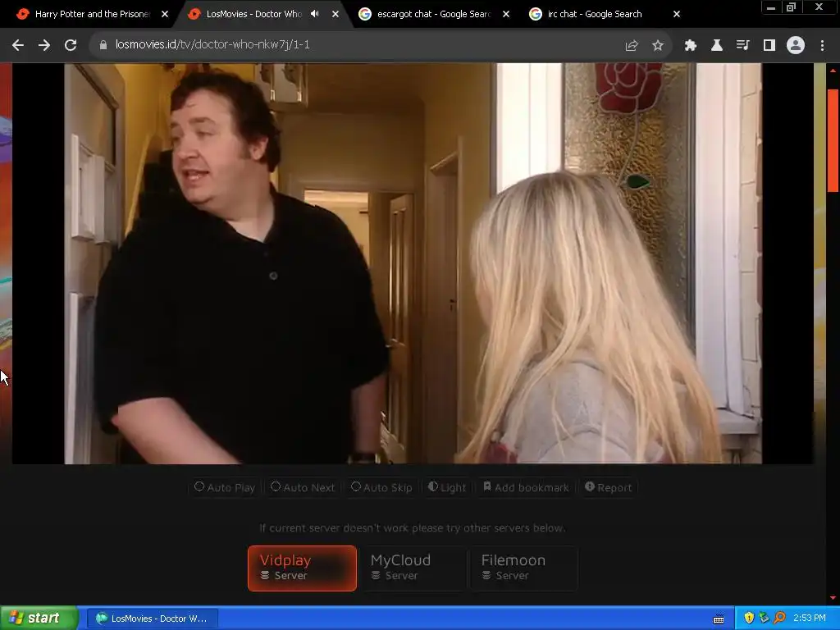Click the security shield tray icon

(x=749, y=619)
